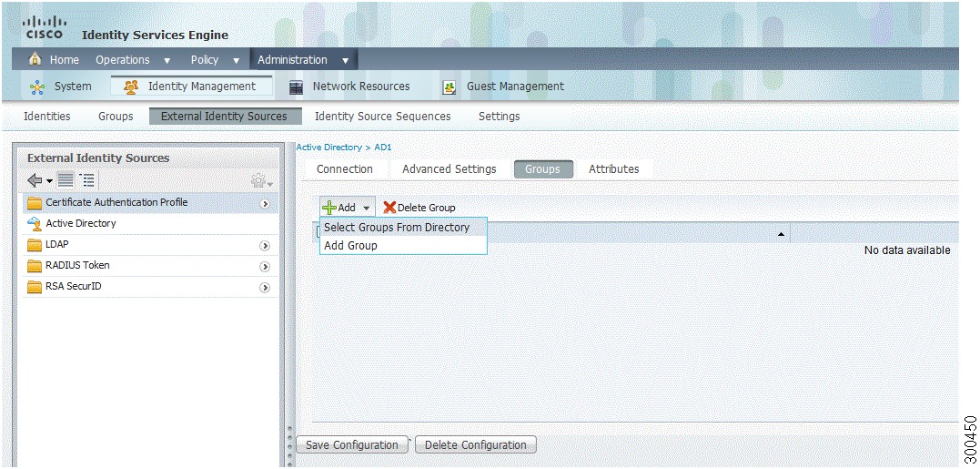
Task: Select the RSA SecurID folder
Action: [151, 286]
